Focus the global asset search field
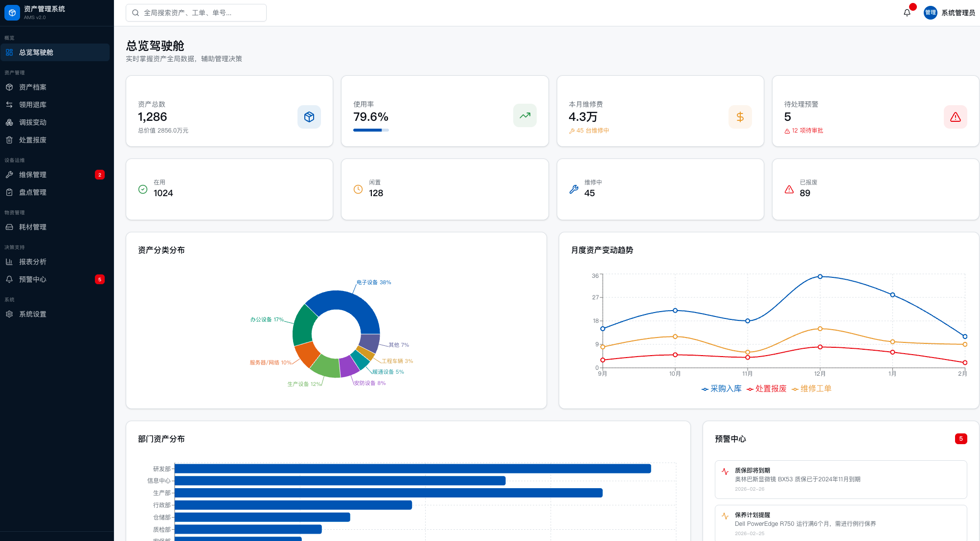Image resolution: width=980 pixels, height=541 pixels. coord(196,13)
